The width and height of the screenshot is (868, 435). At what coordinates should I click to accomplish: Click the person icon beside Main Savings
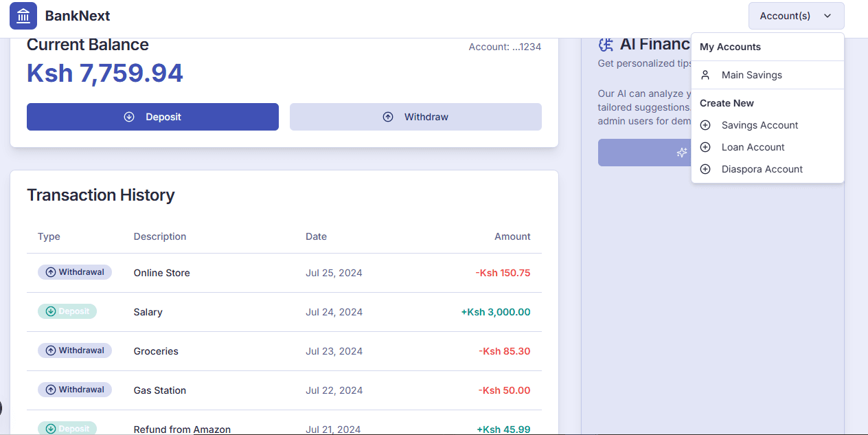[705, 75]
